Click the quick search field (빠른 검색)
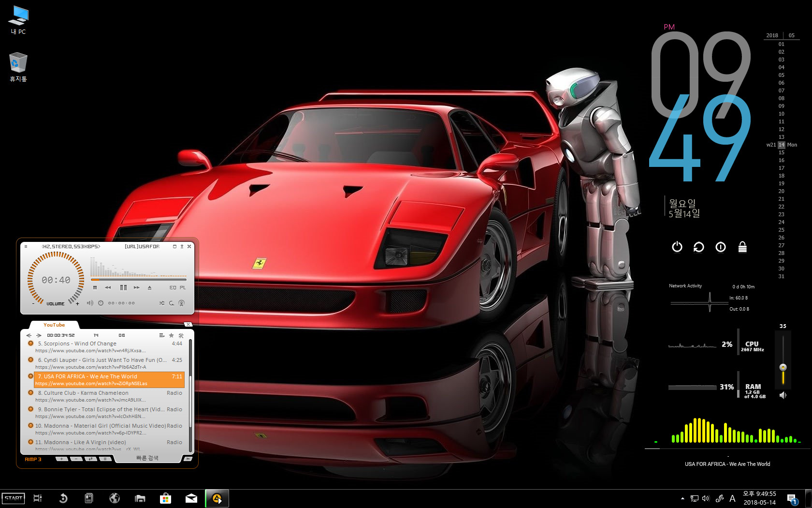Image resolution: width=812 pixels, height=508 pixels. pos(147,458)
